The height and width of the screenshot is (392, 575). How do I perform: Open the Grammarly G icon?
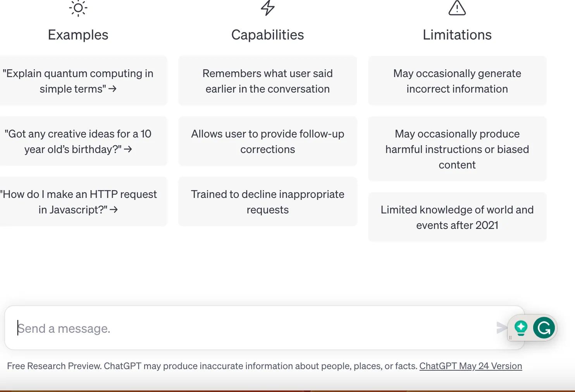tap(544, 328)
